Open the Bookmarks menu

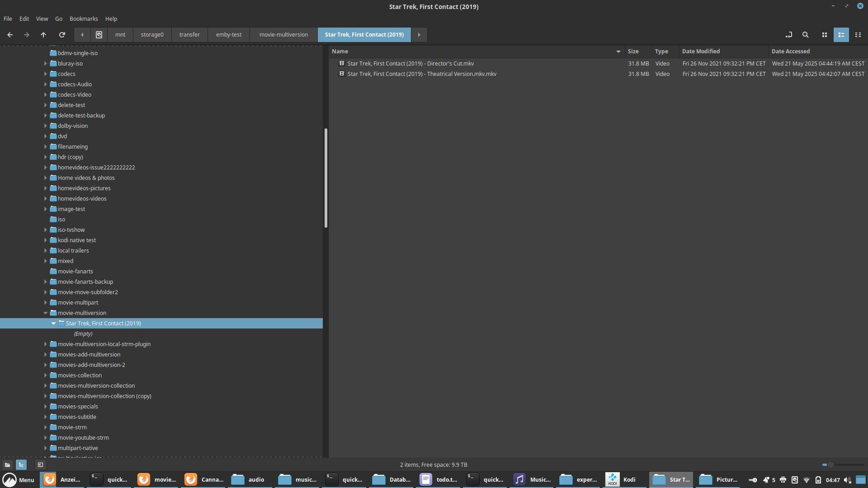point(83,19)
